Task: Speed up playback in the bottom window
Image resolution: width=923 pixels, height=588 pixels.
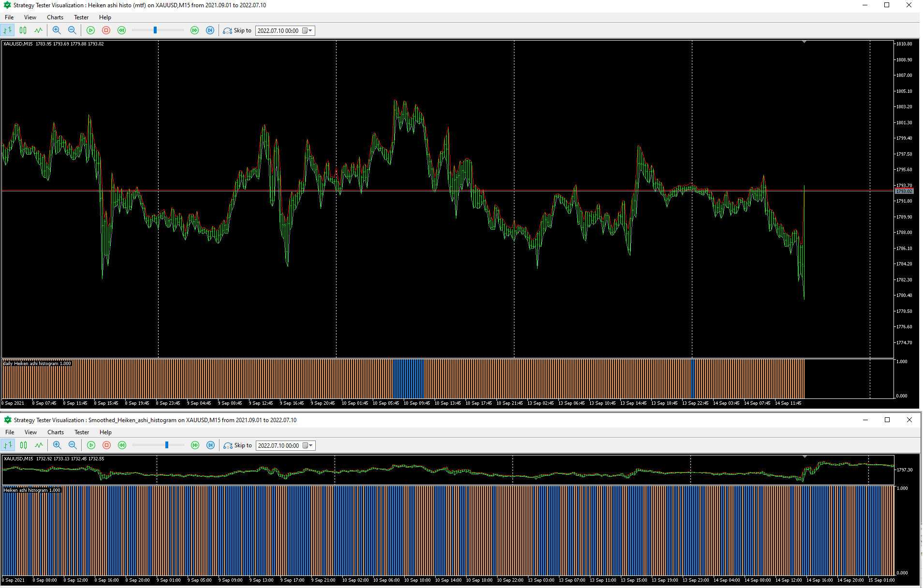Action: pos(195,445)
